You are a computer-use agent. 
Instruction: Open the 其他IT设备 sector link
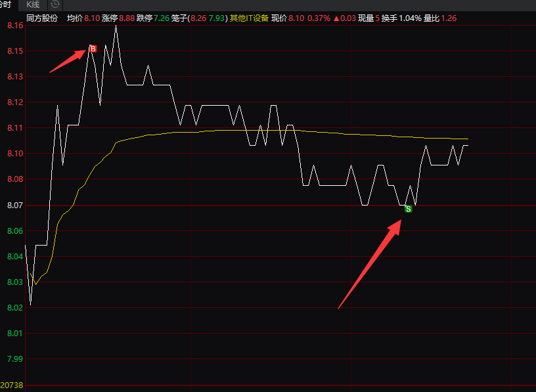249,18
